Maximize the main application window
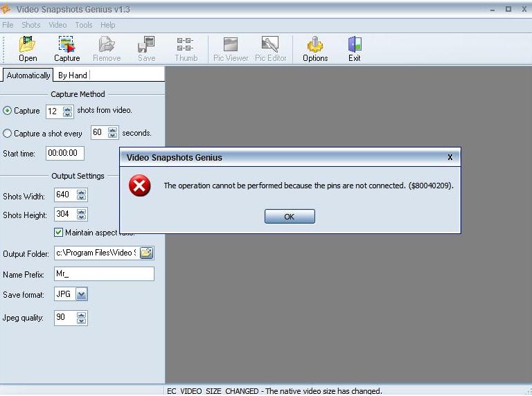532x396 pixels. (x=508, y=9)
